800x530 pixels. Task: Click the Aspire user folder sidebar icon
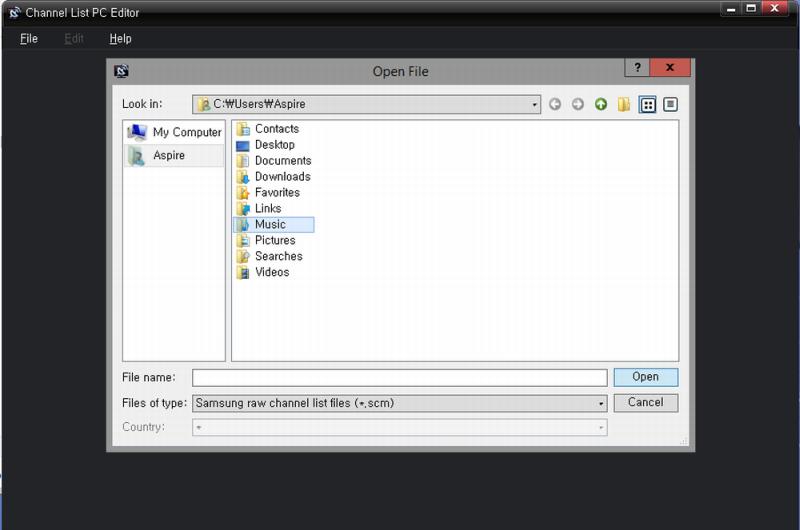136,156
